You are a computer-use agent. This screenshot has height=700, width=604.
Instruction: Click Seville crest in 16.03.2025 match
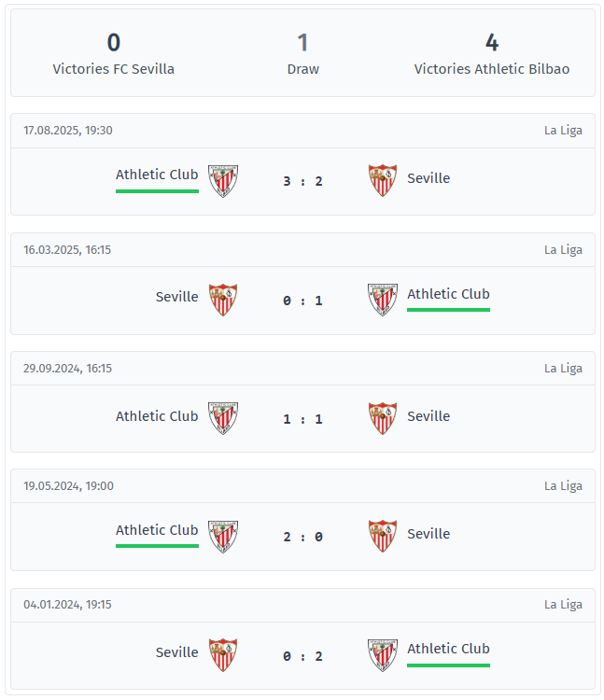[223, 300]
